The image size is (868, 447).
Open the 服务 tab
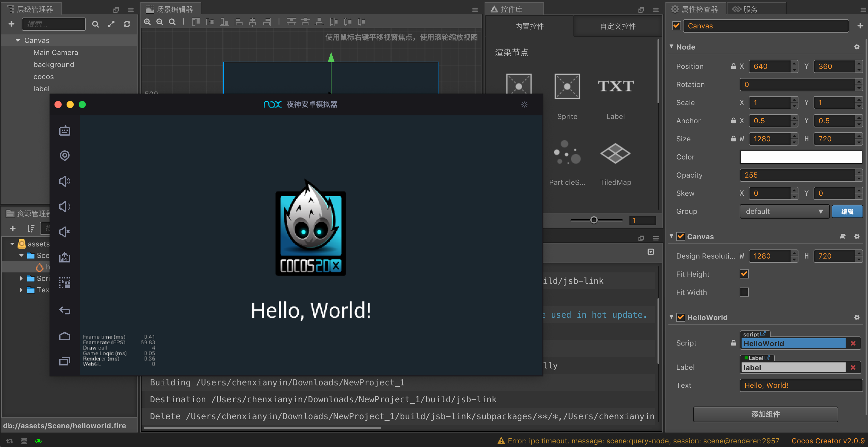750,9
